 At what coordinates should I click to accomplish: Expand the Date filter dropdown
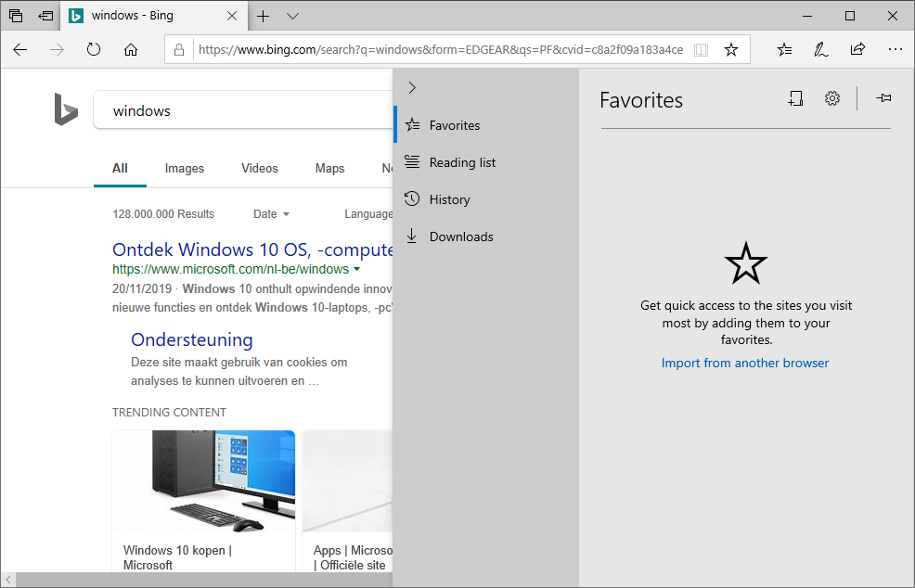pyautogui.click(x=271, y=214)
